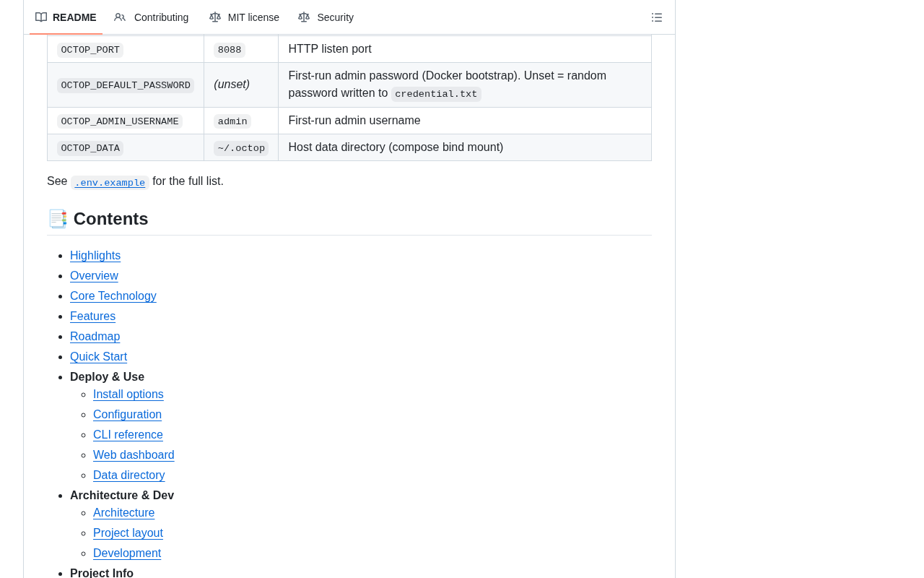Open the Contributing tab
This screenshot has height=578, width=924.
152,17
